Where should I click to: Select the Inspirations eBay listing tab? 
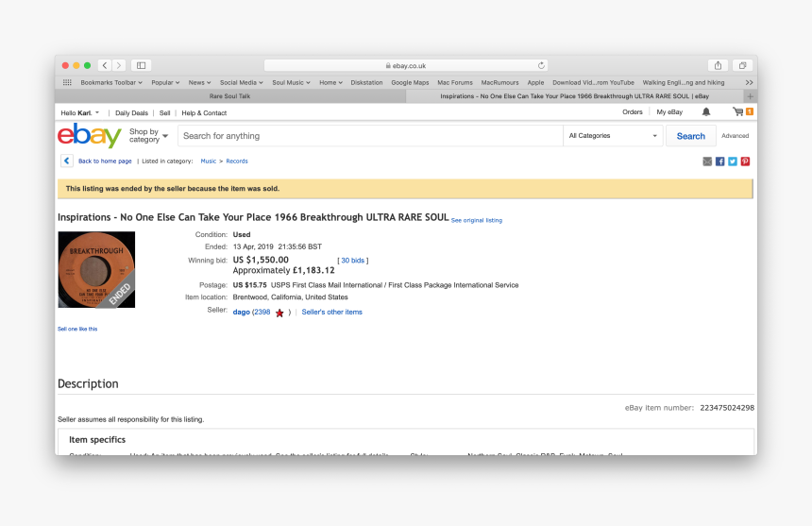[x=575, y=96]
